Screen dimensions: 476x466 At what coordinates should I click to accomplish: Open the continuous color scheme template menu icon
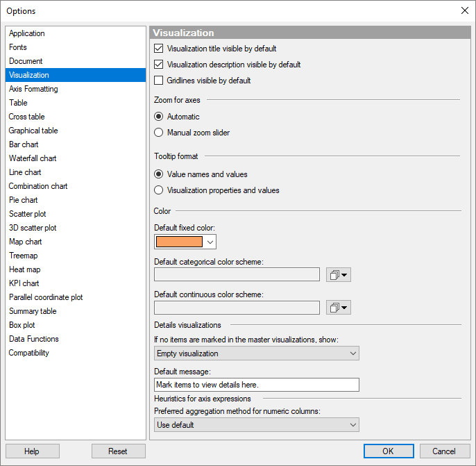point(339,308)
